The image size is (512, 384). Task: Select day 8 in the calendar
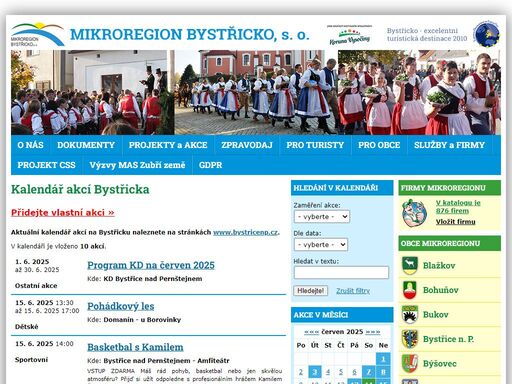coord(383,372)
